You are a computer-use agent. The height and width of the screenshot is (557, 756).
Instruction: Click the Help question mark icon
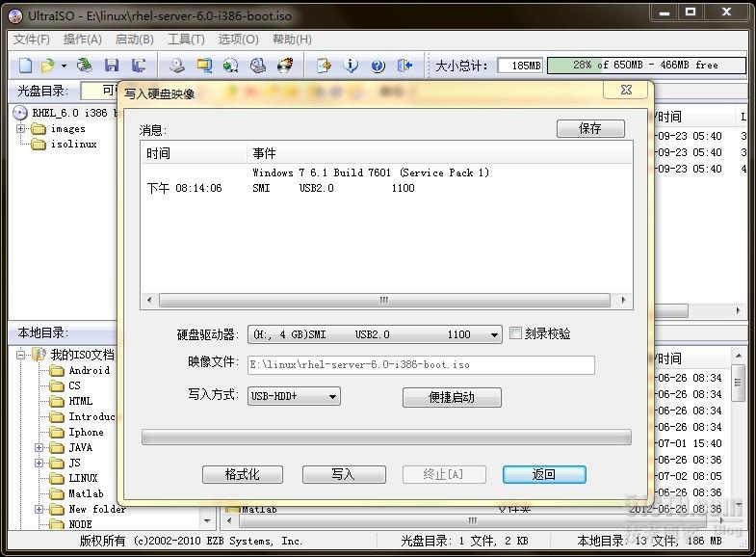[378, 66]
